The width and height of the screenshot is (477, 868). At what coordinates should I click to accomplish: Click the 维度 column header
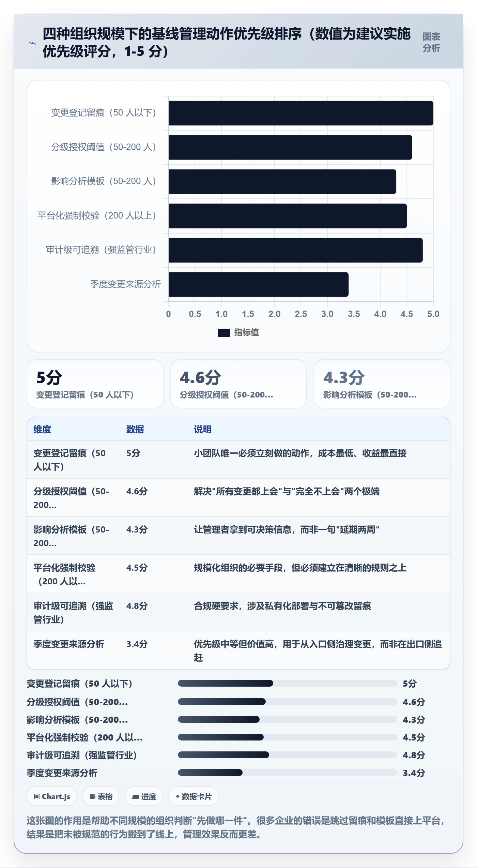click(42, 429)
